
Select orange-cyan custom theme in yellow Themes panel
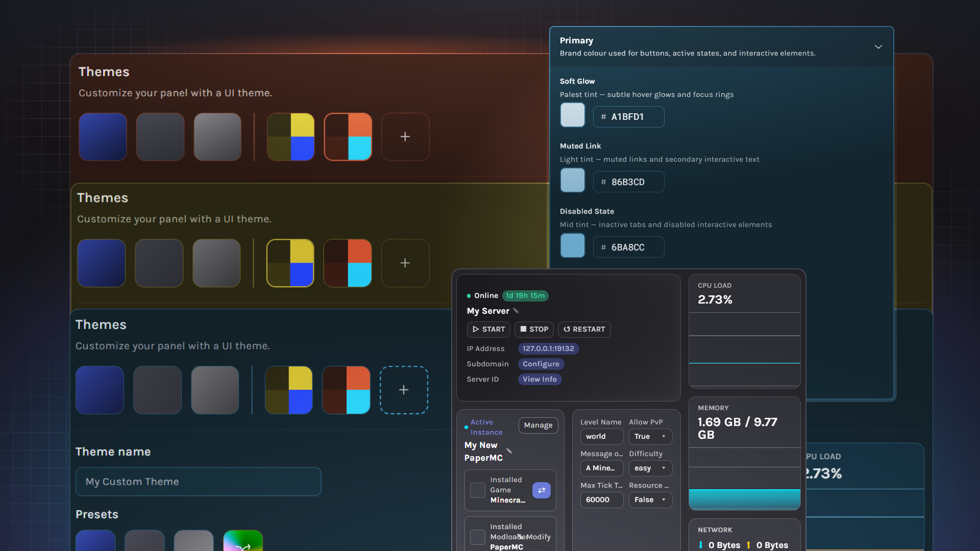[348, 263]
